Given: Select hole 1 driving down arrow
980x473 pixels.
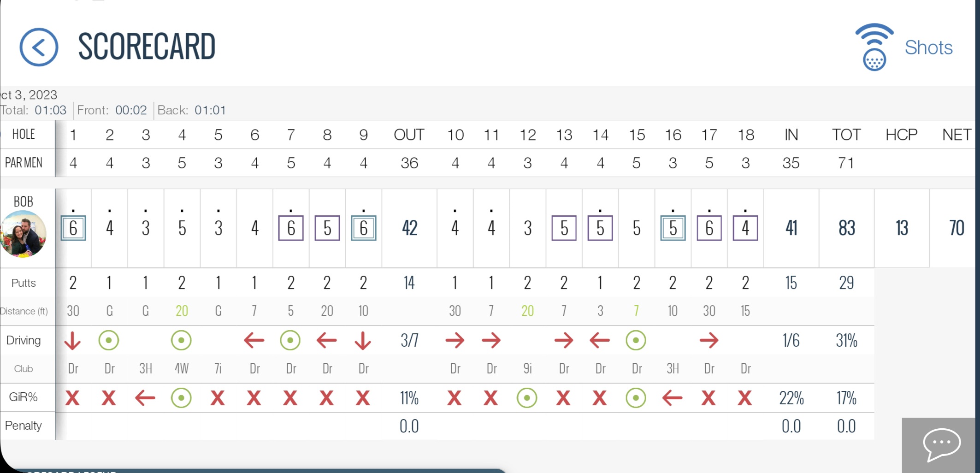Looking at the screenshot, I should pyautogui.click(x=73, y=341).
